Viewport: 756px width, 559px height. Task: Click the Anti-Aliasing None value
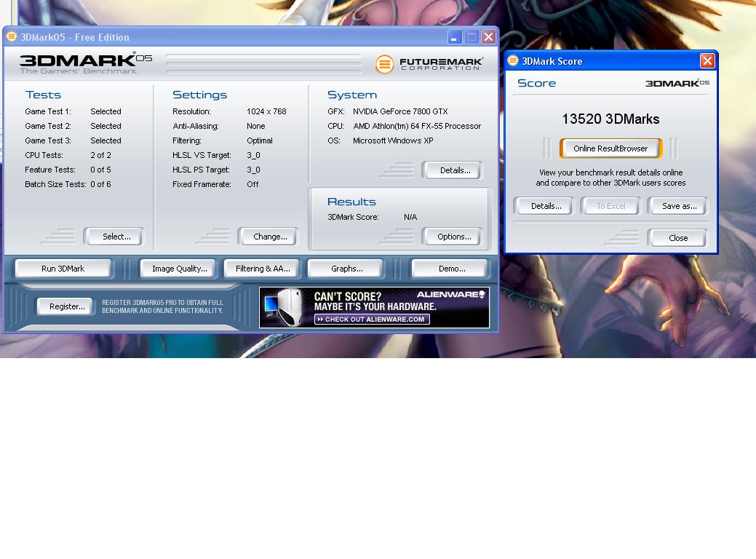click(x=256, y=126)
